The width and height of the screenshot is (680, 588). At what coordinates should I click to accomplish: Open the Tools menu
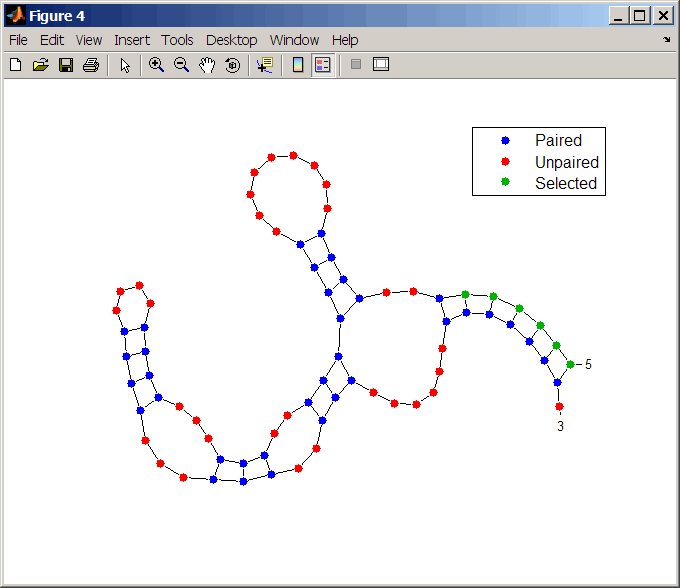point(177,40)
